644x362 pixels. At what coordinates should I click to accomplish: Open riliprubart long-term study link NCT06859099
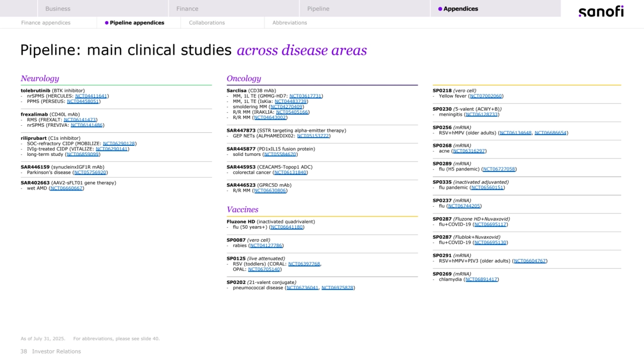(83, 154)
